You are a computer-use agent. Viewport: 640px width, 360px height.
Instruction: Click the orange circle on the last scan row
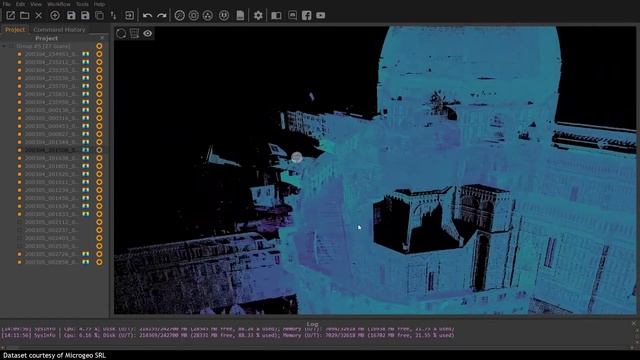pos(99,262)
